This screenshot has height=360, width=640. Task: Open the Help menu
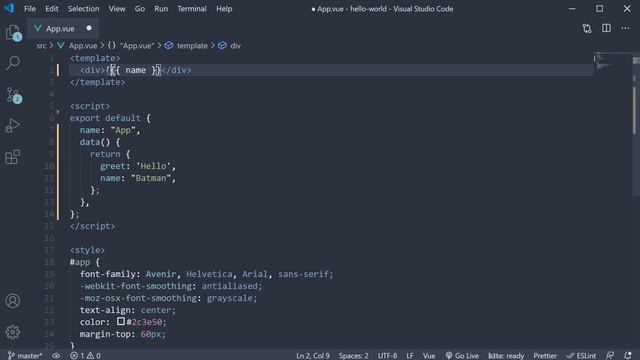click(x=224, y=9)
